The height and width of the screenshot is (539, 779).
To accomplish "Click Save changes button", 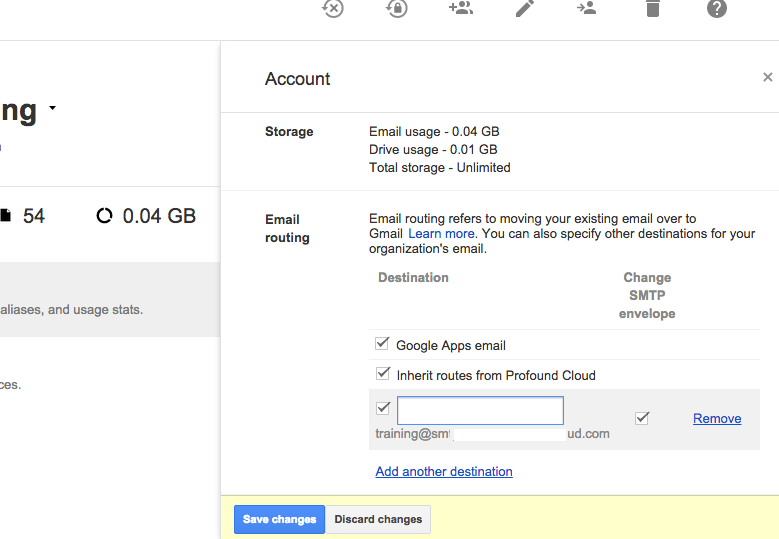I will 279,519.
